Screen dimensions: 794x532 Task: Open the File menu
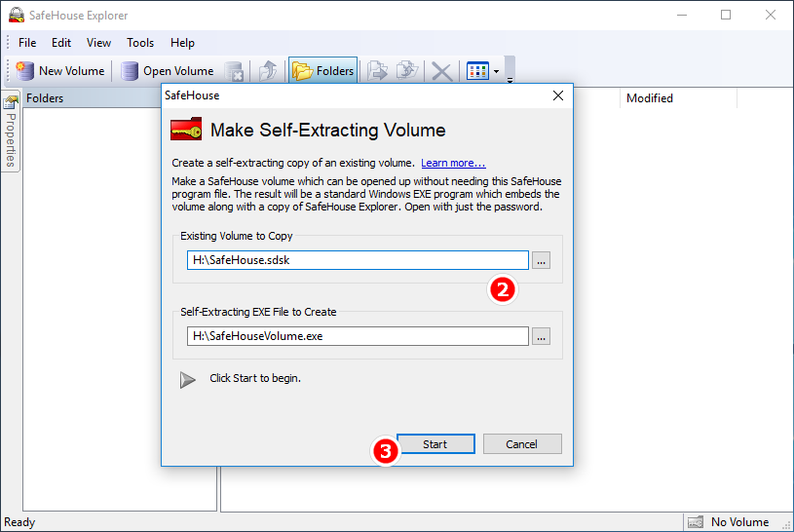pos(27,43)
